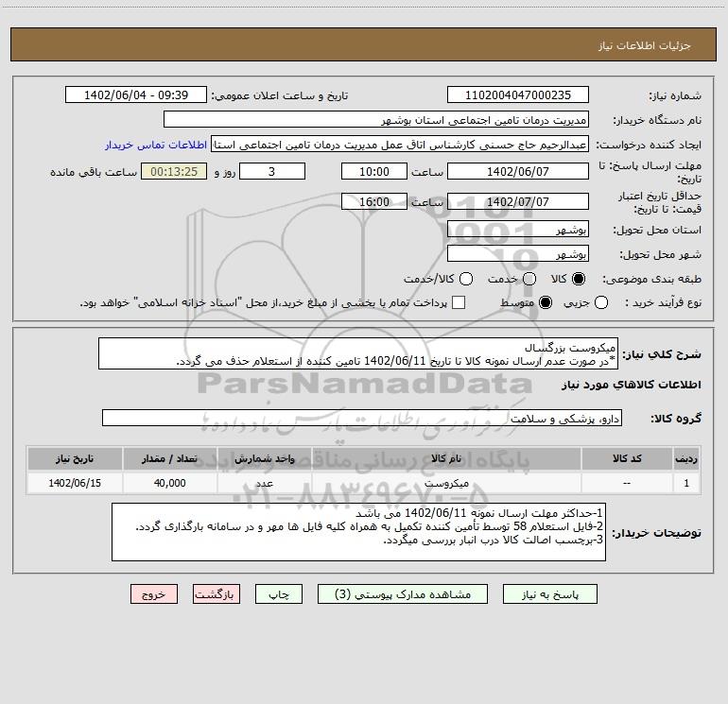The width and height of the screenshot is (728, 704).
Task: Click the deadline time field 10:00
Action: click(x=374, y=171)
